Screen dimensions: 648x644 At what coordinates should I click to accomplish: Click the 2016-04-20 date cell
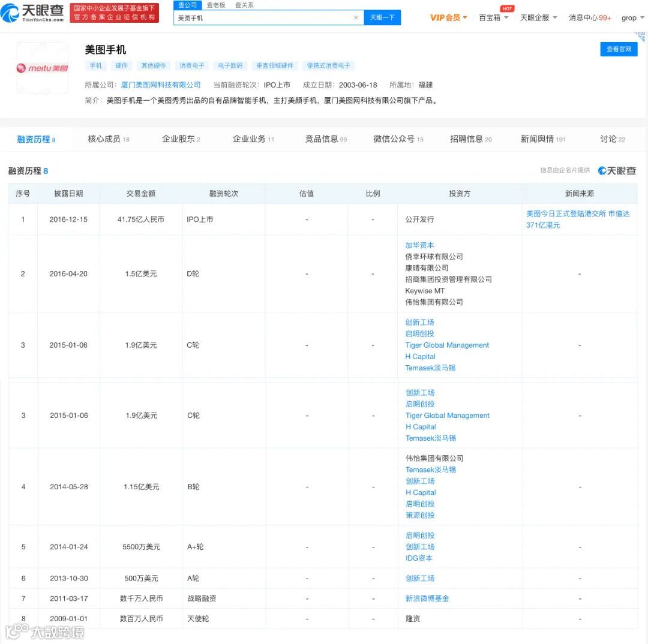pos(68,274)
